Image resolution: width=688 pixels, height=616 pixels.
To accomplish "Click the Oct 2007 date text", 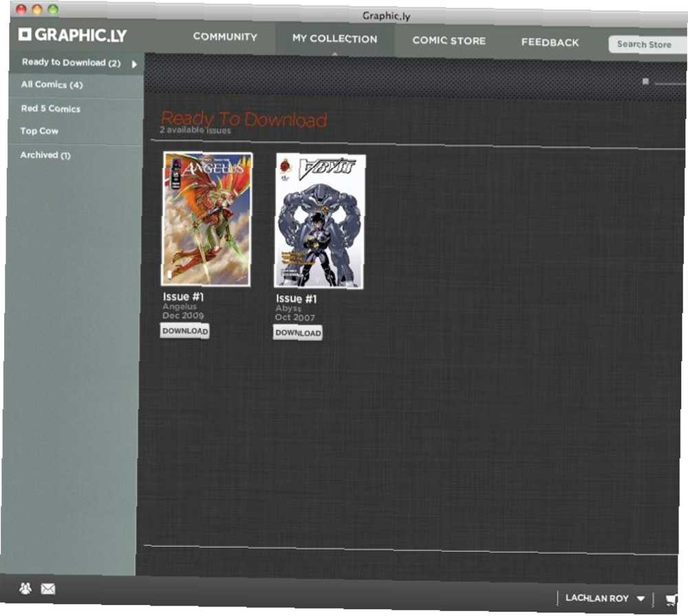I will click(295, 317).
